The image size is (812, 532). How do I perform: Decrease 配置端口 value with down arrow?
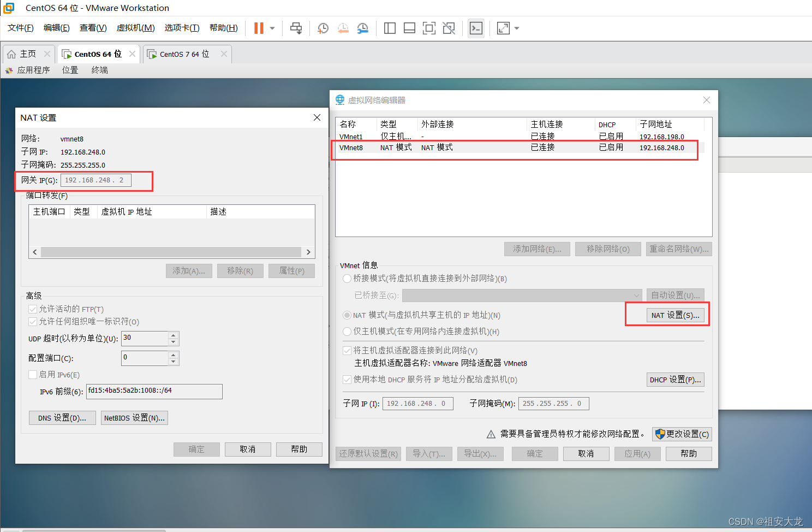174,362
